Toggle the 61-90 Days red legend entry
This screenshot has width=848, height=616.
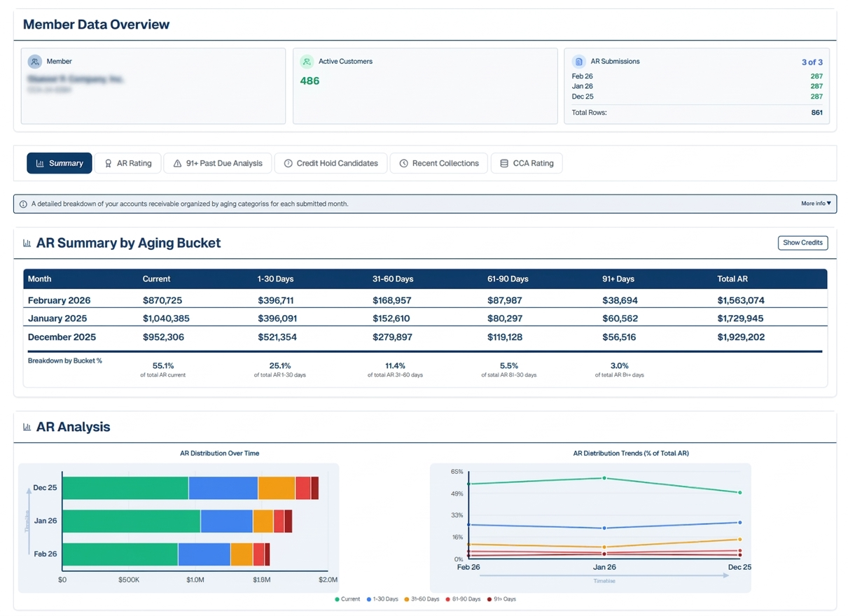pos(464,599)
